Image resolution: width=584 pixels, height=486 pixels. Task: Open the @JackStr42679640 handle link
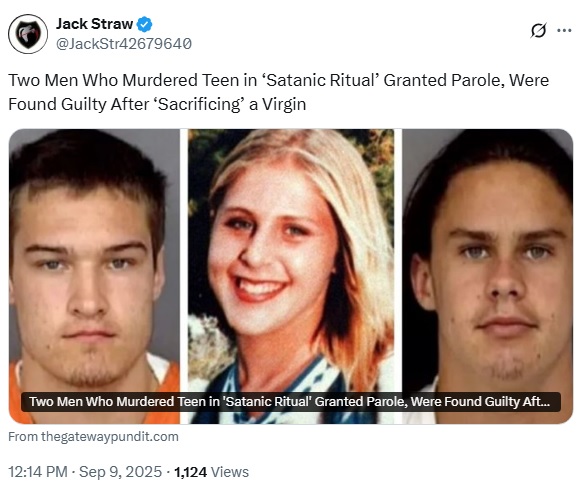124,44
